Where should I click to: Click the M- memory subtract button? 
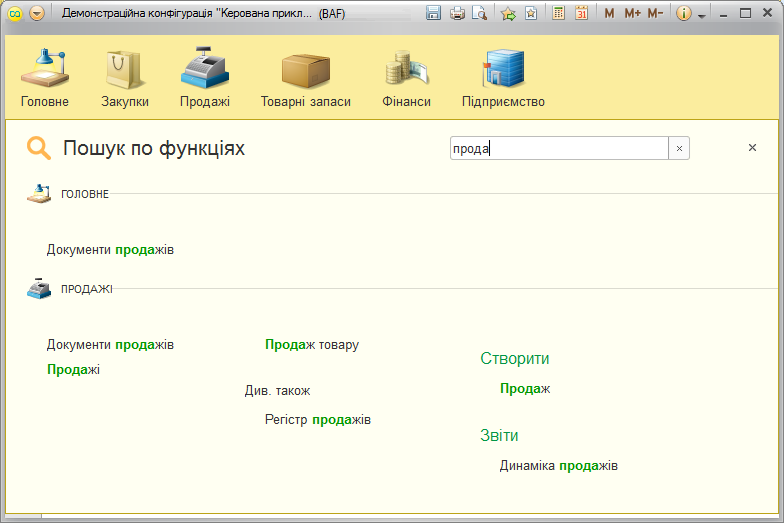(x=655, y=14)
